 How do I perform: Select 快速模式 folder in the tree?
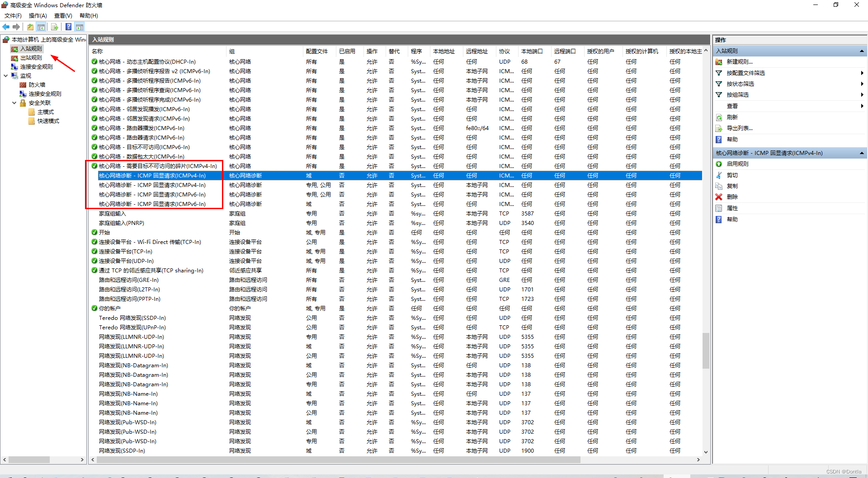click(x=48, y=121)
